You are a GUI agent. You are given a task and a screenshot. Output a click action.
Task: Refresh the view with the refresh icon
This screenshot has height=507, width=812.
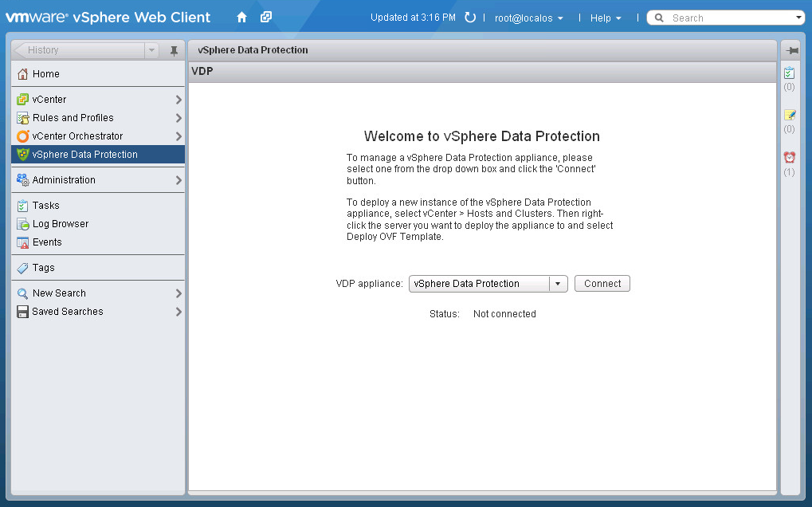coord(469,18)
